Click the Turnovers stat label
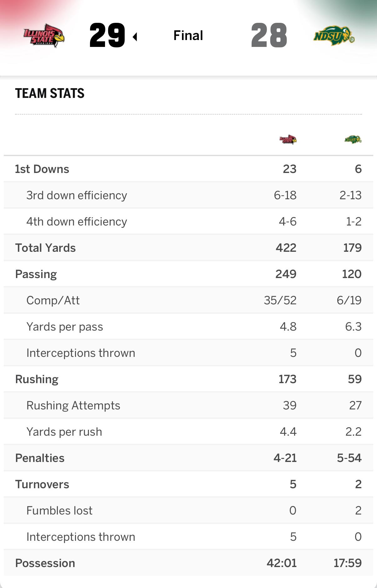Screen dimensions: 377x588 42,484
